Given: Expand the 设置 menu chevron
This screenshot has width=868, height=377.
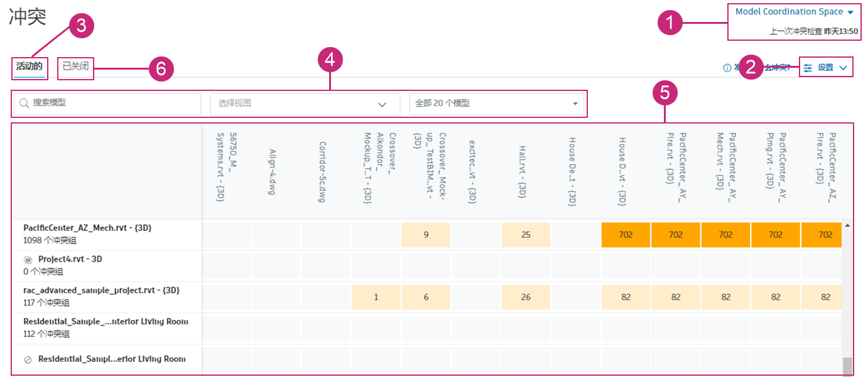Looking at the screenshot, I should pyautogui.click(x=843, y=68).
